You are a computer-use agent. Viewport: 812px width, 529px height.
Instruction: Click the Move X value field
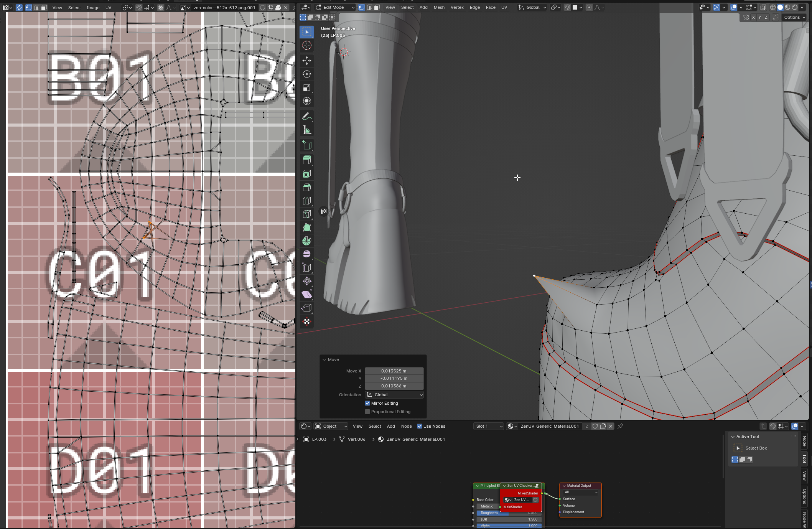tap(394, 371)
